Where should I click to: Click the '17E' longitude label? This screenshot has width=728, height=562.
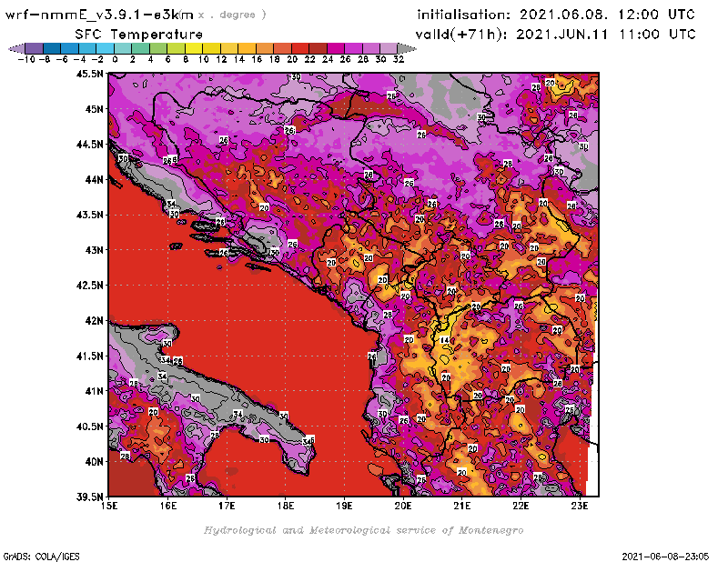pyautogui.click(x=227, y=506)
